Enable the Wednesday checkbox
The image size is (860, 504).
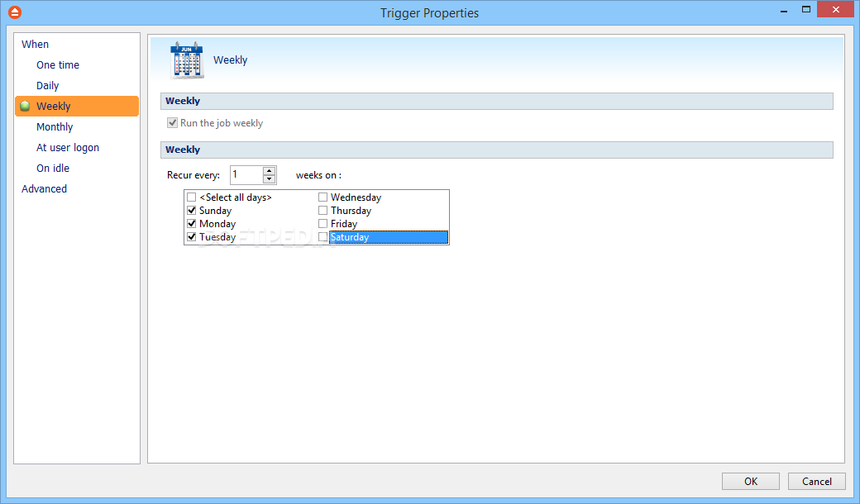(x=323, y=197)
